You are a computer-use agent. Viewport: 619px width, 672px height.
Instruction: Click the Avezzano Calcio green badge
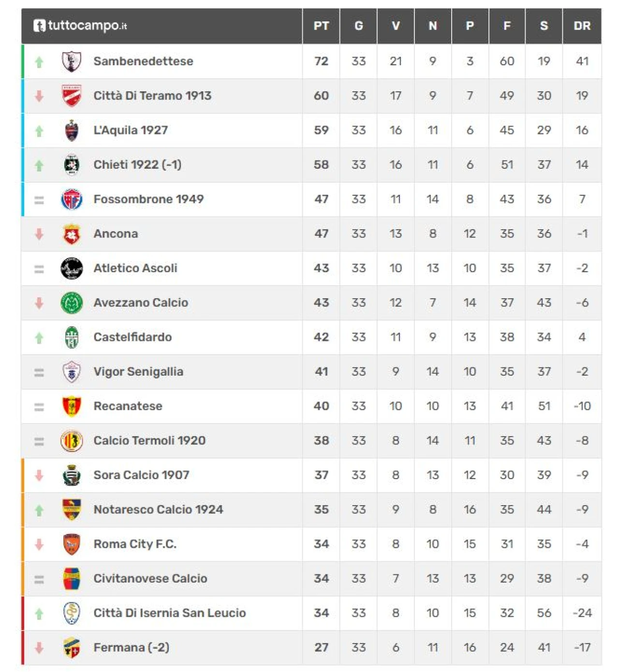pos(72,303)
